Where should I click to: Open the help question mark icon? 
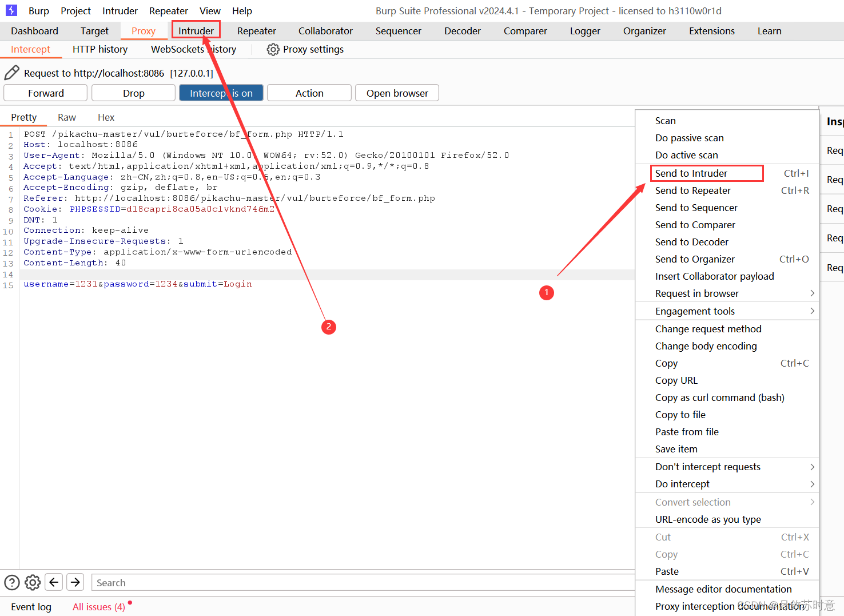coord(12,582)
